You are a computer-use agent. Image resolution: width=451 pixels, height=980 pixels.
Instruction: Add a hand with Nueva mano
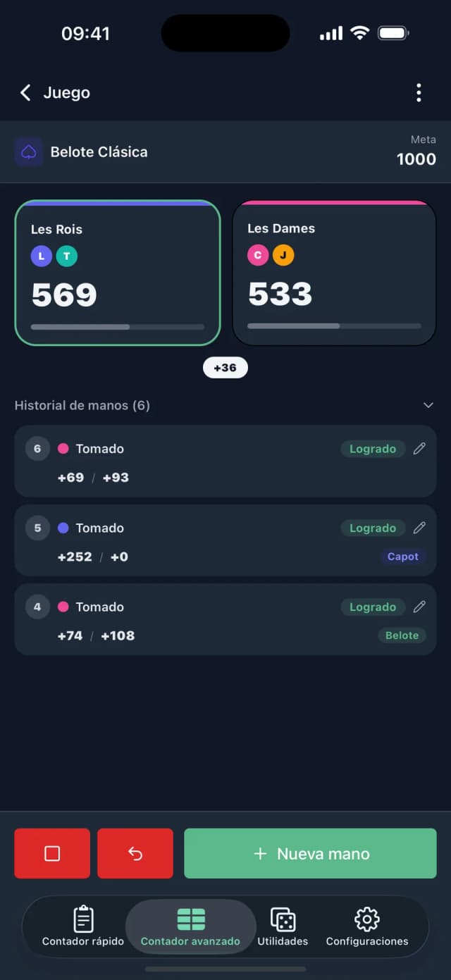tap(310, 853)
